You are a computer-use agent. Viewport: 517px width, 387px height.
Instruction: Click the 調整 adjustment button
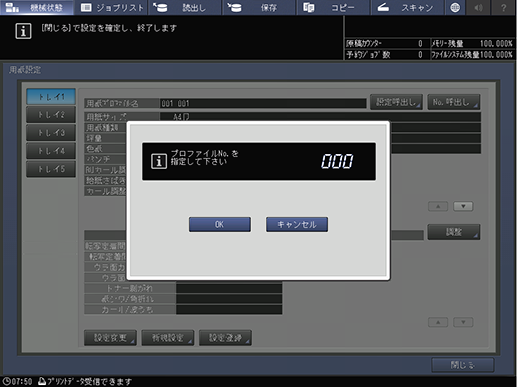(x=454, y=232)
